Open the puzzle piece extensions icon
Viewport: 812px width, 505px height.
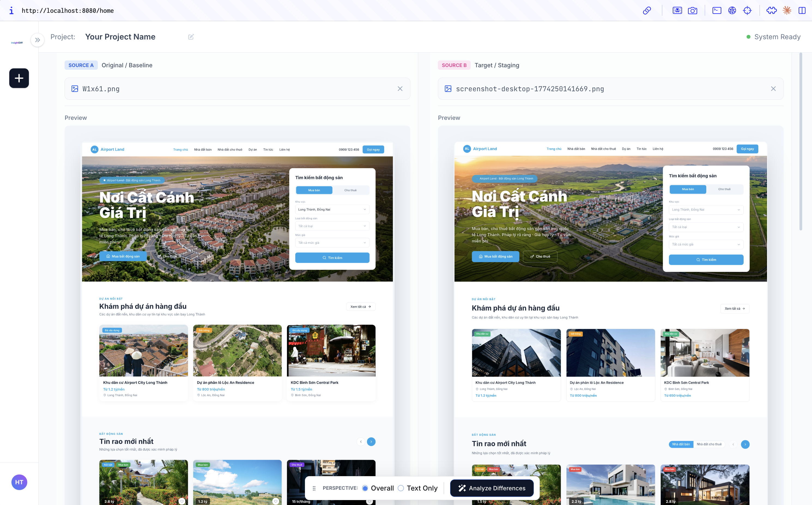[x=772, y=10]
